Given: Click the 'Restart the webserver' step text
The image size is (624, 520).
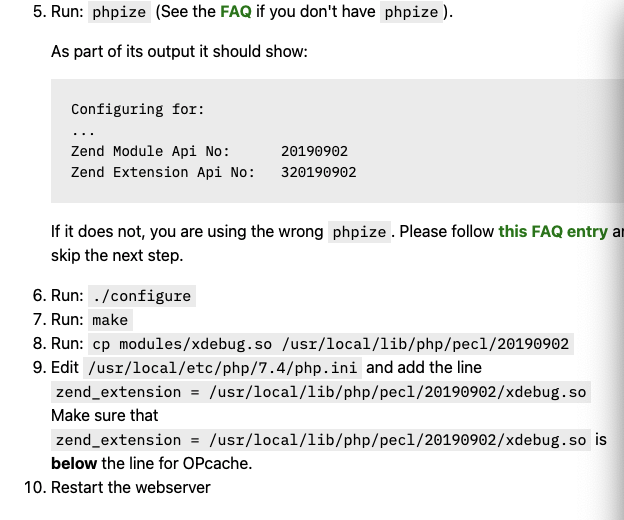Looking at the screenshot, I should 131,487.
